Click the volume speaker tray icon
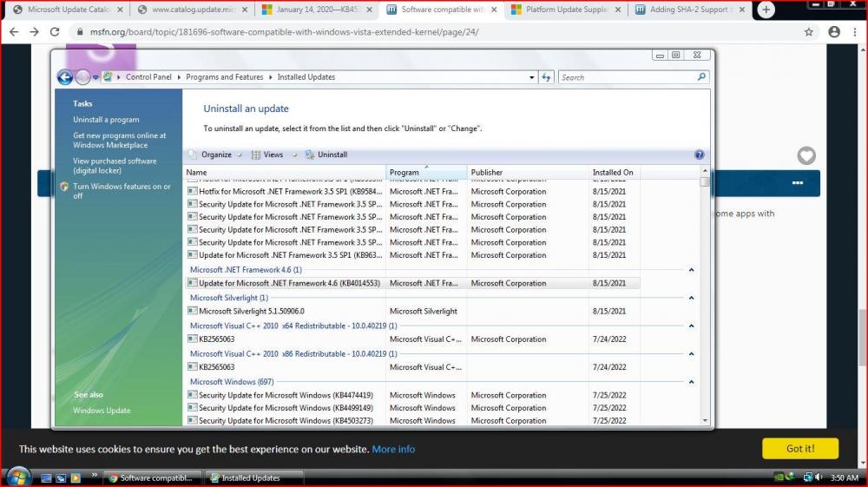The height and width of the screenshot is (487, 868). [819, 477]
